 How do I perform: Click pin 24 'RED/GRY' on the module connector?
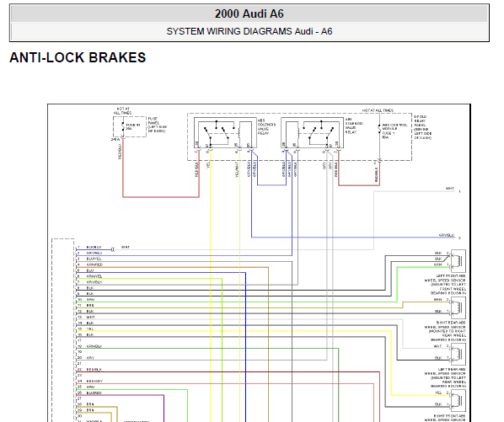coord(94,382)
